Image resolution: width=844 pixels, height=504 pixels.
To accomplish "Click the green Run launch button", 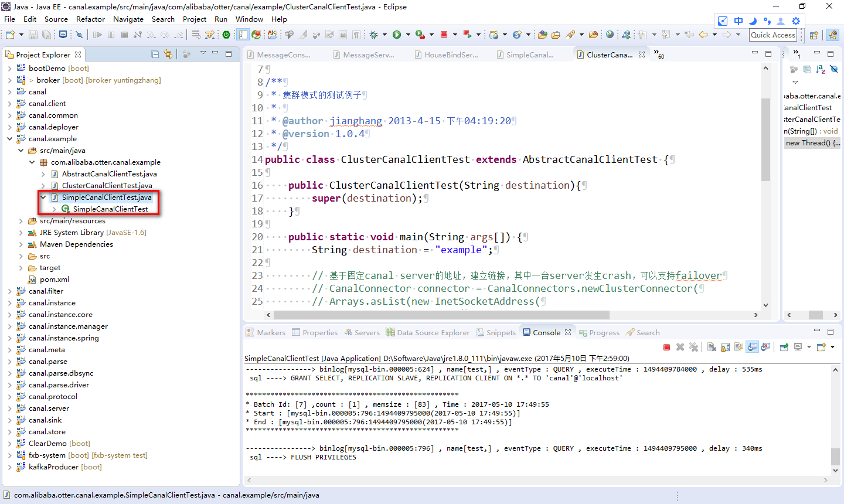I will coord(397,35).
